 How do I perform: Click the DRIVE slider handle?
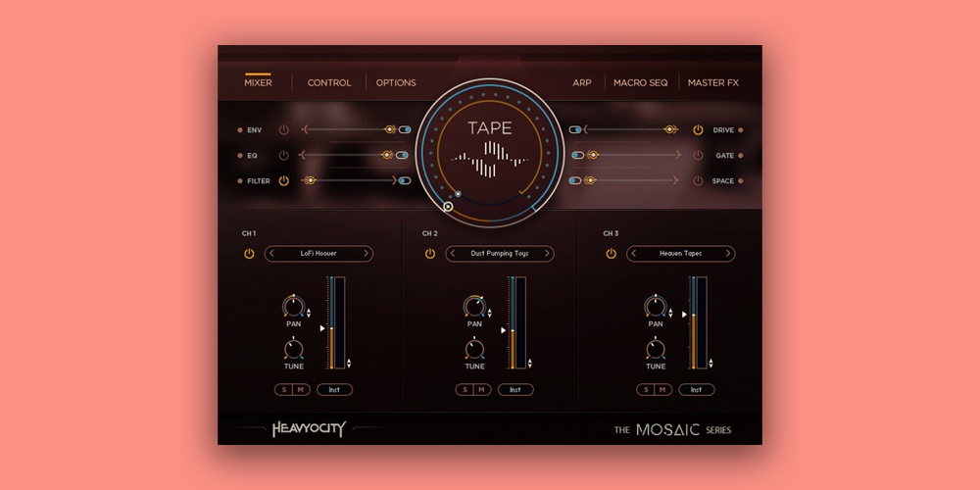point(669,130)
